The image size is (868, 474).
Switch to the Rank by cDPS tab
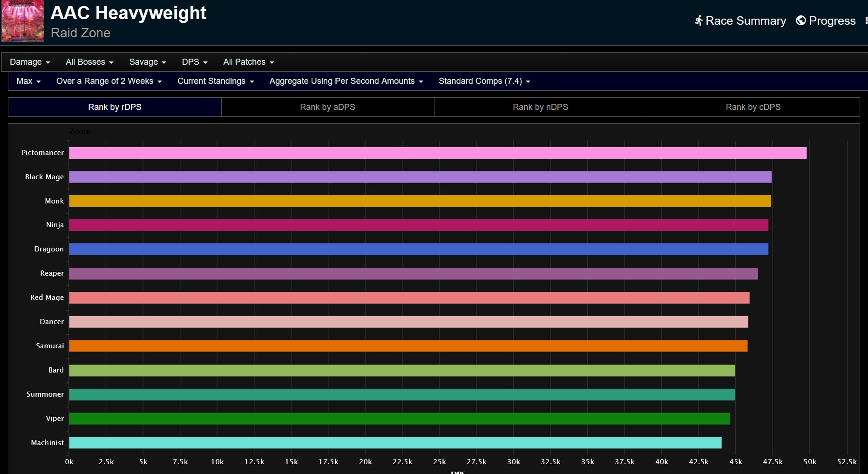tap(753, 107)
